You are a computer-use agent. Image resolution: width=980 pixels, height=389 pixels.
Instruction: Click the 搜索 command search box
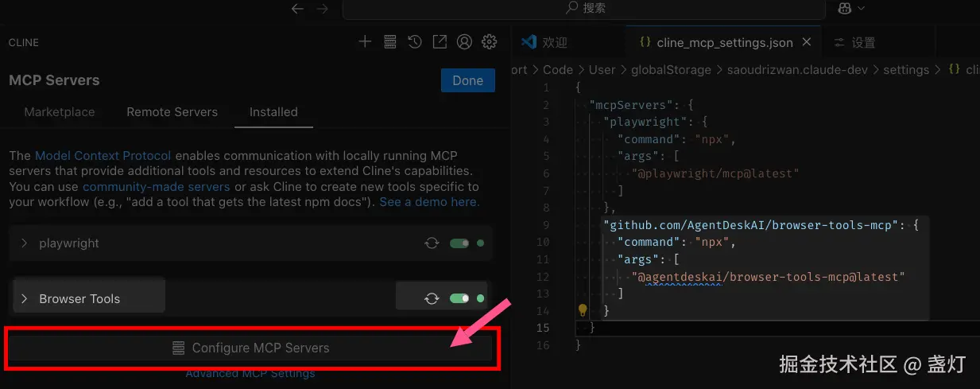click(x=585, y=8)
